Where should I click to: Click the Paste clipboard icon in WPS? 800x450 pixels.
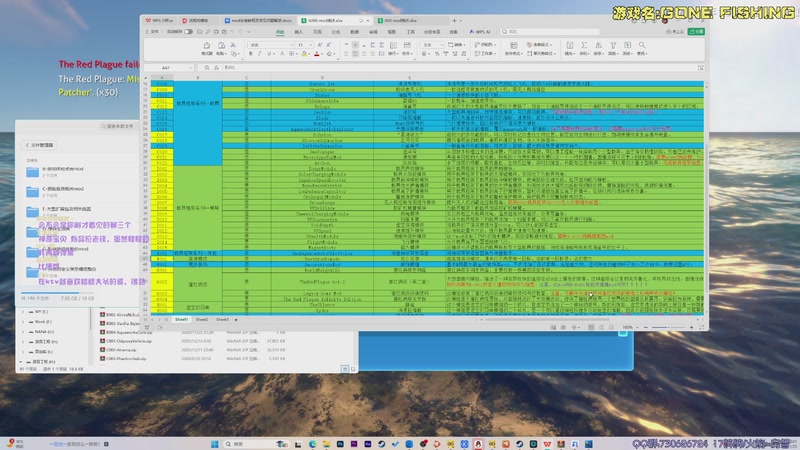[x=221, y=45]
